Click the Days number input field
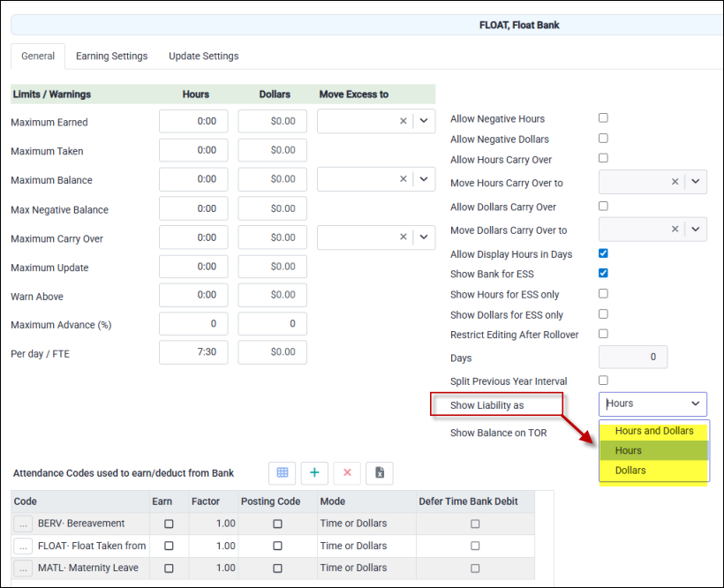724x588 pixels. (x=633, y=357)
